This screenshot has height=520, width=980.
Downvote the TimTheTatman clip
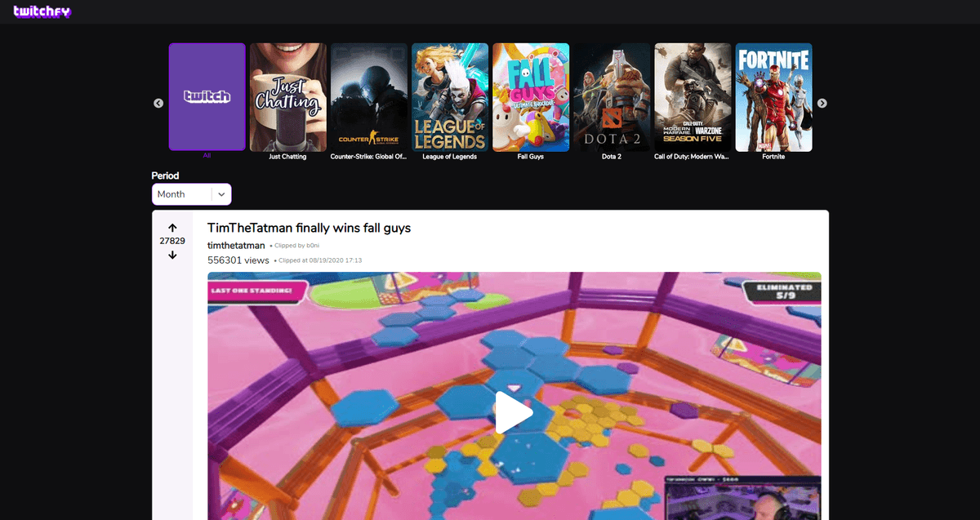coord(172,255)
